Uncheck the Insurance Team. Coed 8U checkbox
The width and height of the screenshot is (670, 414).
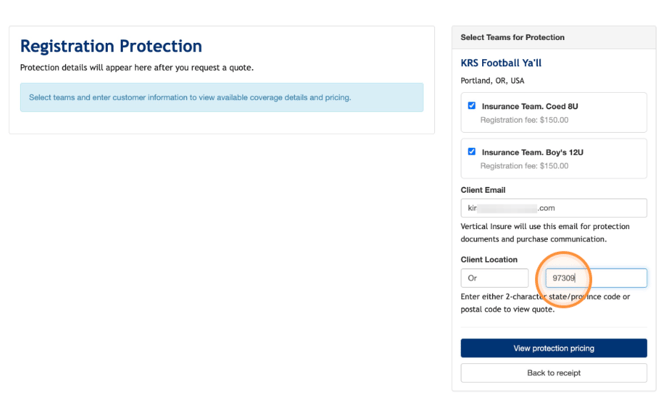tap(471, 106)
